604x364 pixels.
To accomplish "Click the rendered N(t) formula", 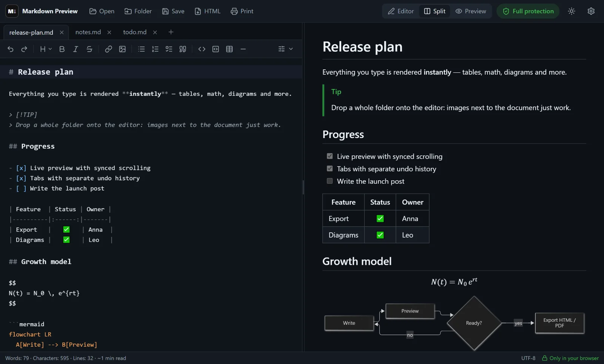I will point(454,282).
